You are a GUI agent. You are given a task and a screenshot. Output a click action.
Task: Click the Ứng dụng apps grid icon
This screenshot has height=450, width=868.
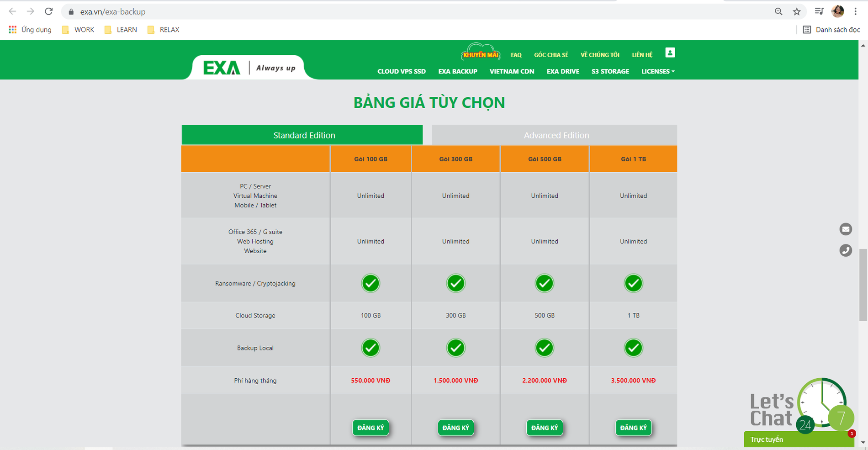12,29
